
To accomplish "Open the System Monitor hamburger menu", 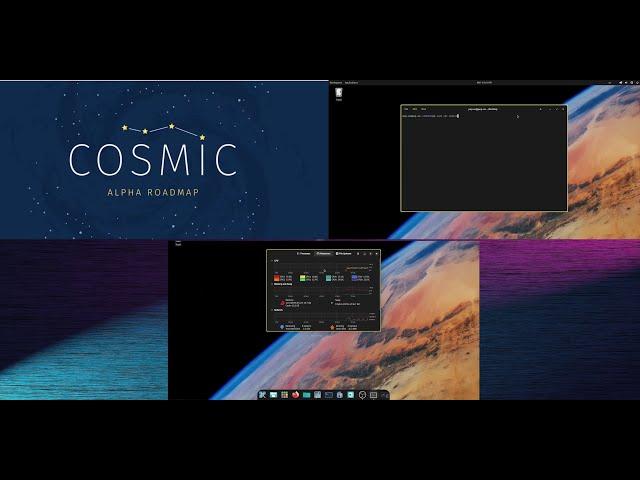I will point(358,253).
